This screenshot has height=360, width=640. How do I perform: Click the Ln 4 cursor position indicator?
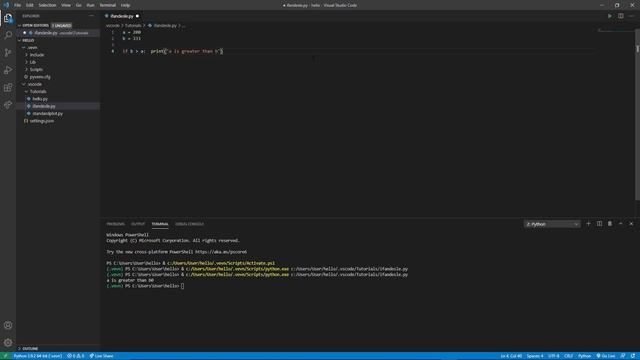(x=511, y=356)
